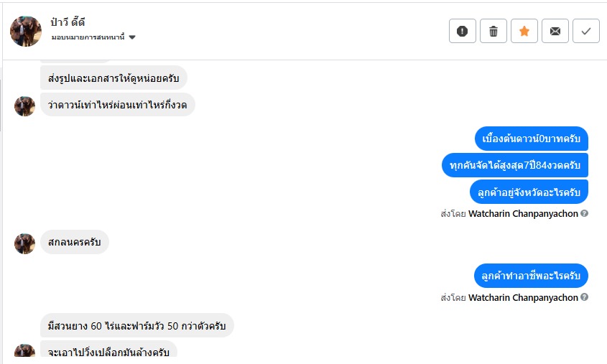Image resolution: width=607 pixels, height=364 pixels.
Task: Mark conversation done with checkmark icon
Action: pyautogui.click(x=586, y=31)
